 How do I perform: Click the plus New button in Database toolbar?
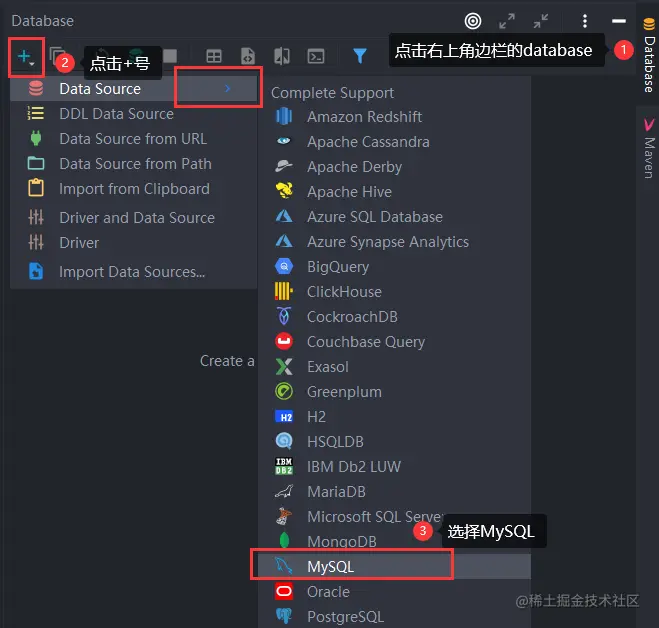26,57
